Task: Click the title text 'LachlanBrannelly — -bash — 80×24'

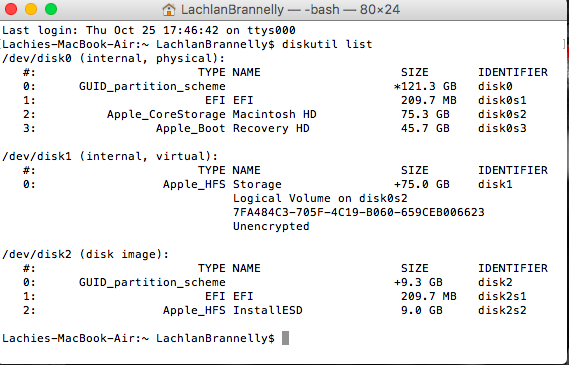Action: click(x=290, y=9)
